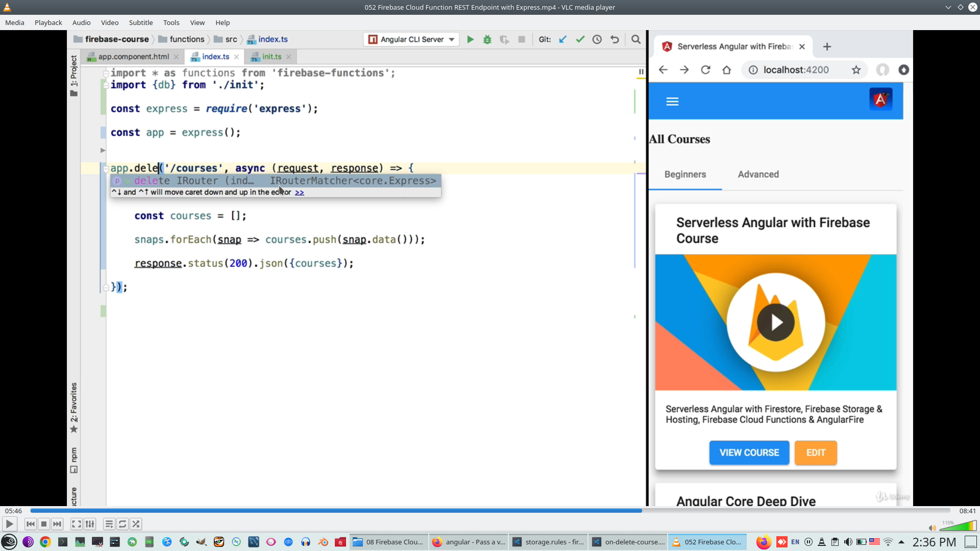Open the Audio menu
Image resolution: width=980 pixels, height=551 pixels.
81,22
